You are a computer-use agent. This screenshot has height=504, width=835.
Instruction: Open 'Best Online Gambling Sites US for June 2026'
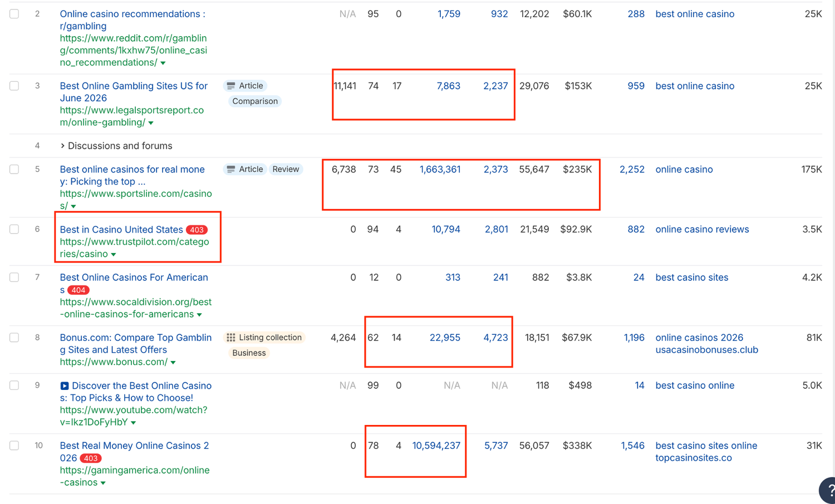[134, 92]
